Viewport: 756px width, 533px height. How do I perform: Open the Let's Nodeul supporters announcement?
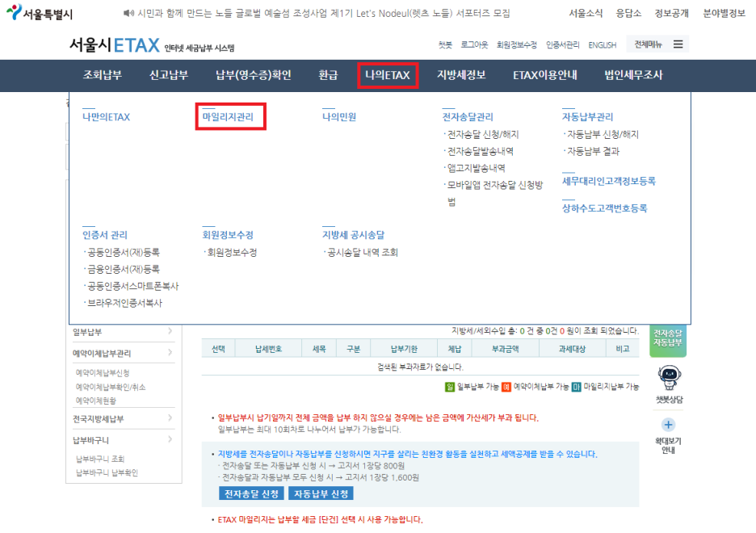(324, 14)
